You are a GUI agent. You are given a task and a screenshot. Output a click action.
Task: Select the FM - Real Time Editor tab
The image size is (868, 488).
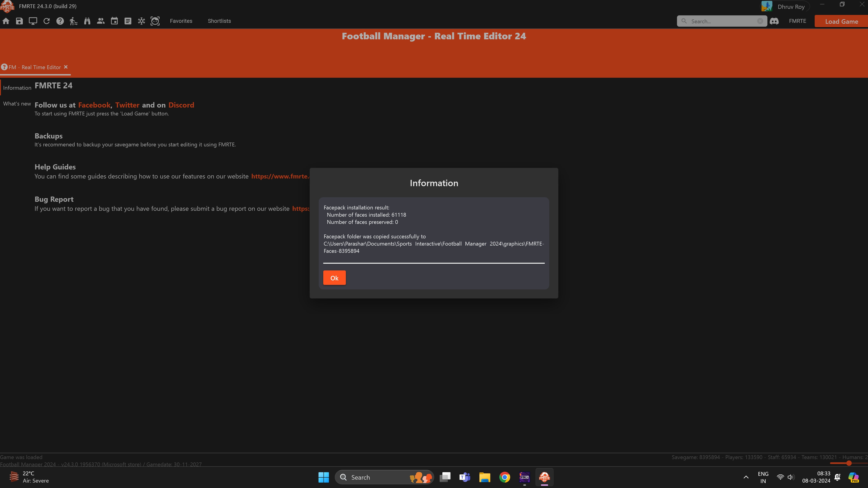click(x=35, y=67)
